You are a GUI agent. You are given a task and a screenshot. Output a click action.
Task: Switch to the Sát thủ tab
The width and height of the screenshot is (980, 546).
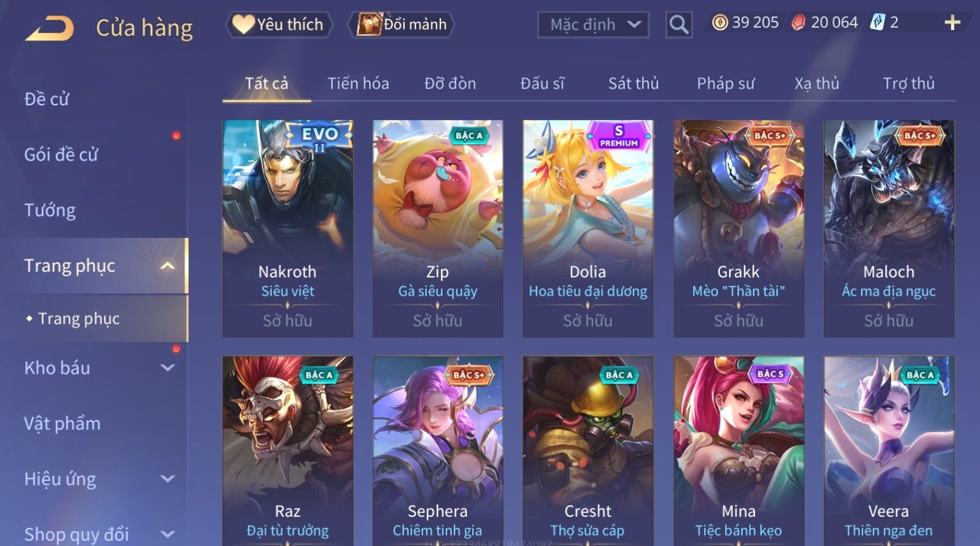(633, 83)
